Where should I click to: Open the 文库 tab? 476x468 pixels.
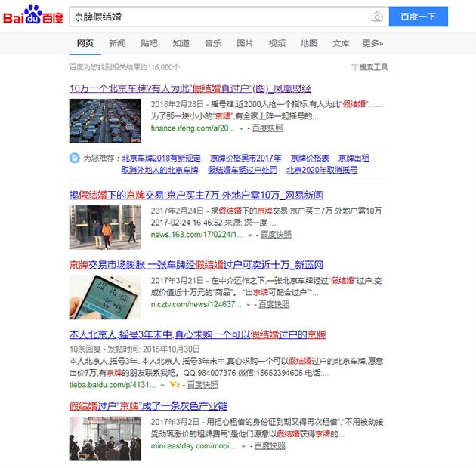(x=341, y=43)
